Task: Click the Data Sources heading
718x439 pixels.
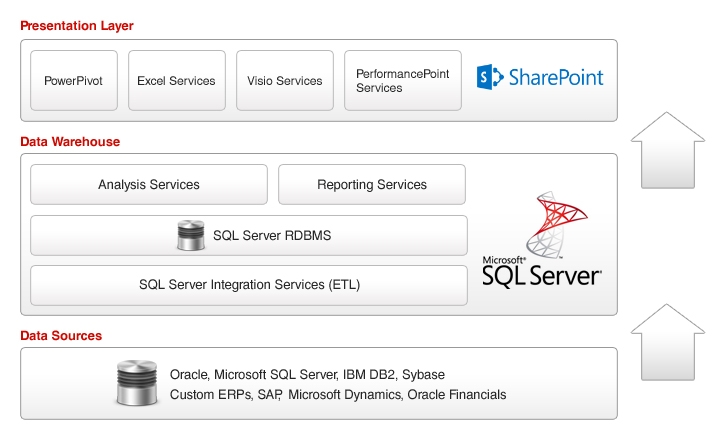Action: point(61,336)
